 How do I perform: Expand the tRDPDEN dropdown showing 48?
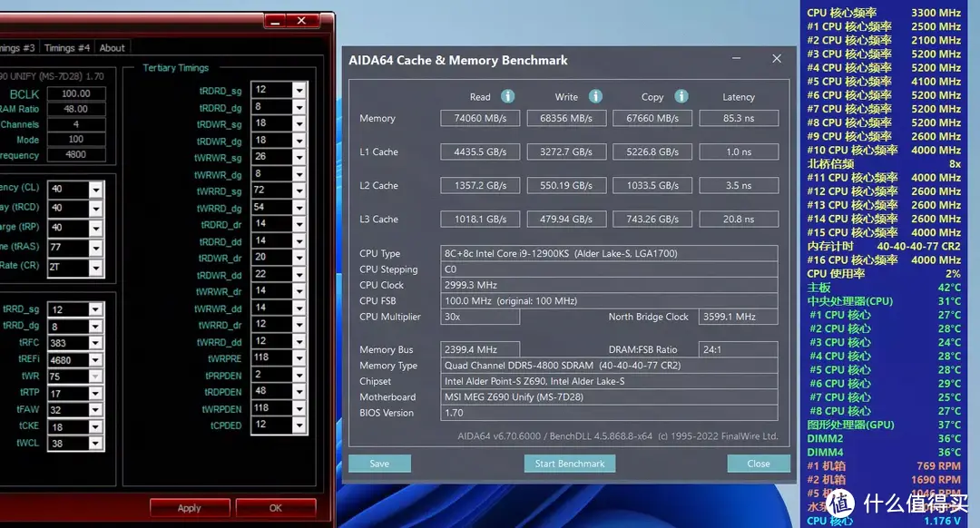(299, 391)
